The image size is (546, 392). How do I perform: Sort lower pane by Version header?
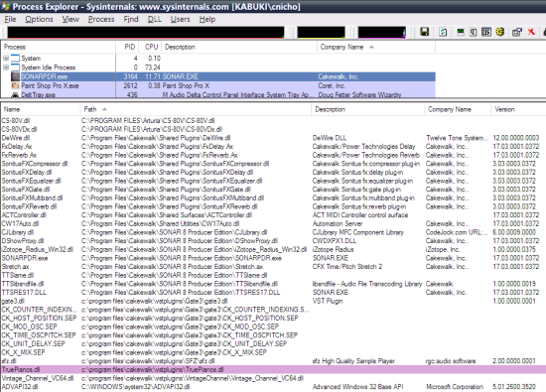click(x=519, y=109)
